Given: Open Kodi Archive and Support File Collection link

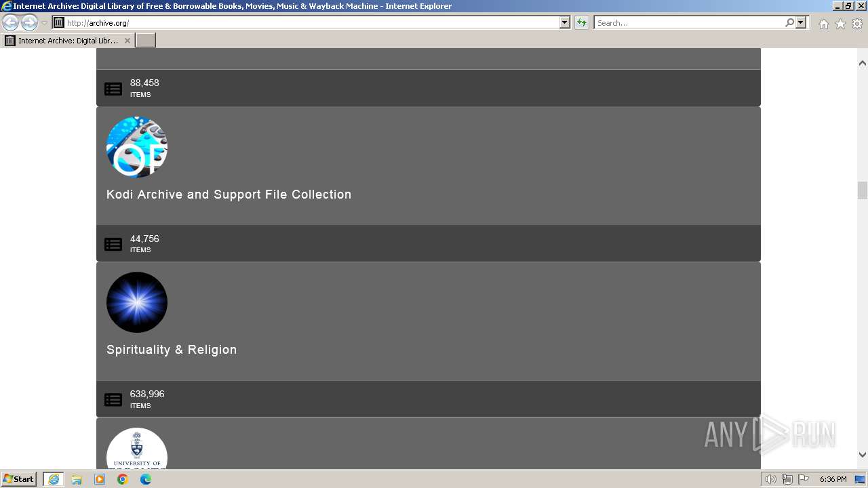Looking at the screenshot, I should (x=229, y=195).
